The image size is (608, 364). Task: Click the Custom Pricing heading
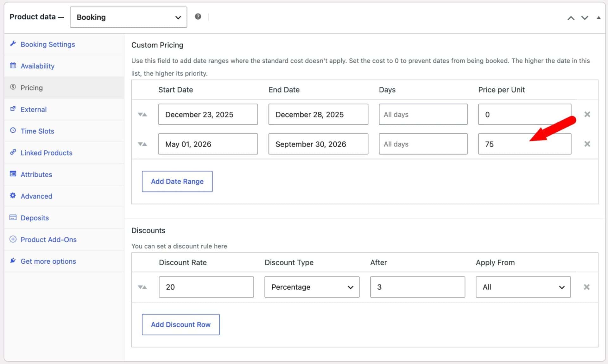pyautogui.click(x=157, y=45)
